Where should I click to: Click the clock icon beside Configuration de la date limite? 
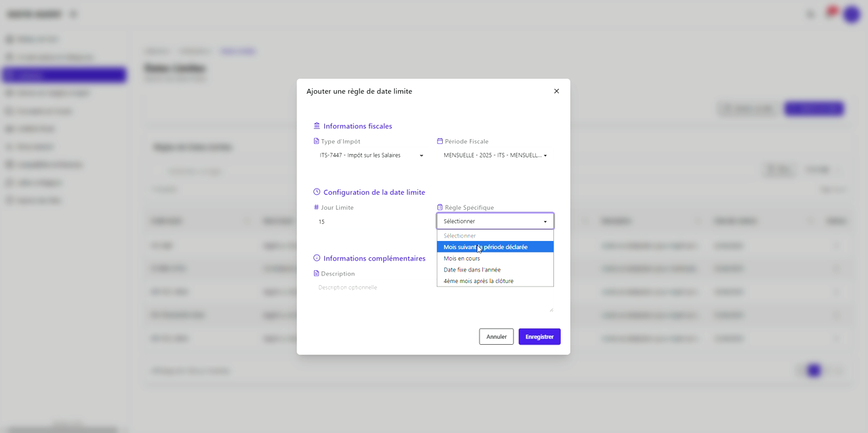tap(317, 193)
